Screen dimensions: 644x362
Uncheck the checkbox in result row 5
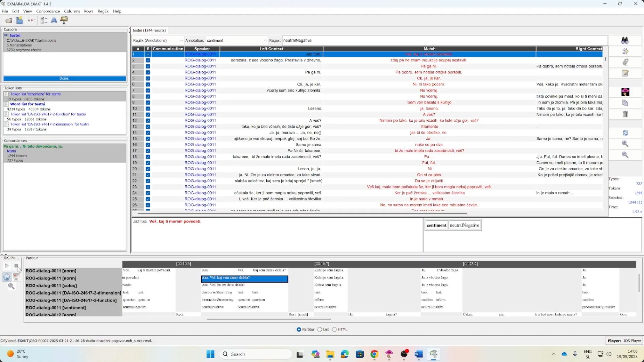tap(148, 78)
